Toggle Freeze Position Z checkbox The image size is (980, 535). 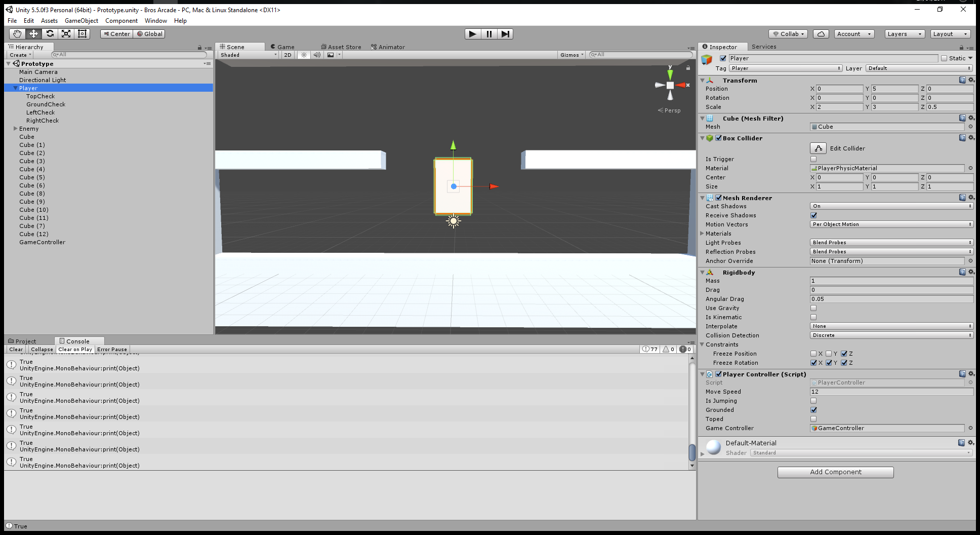(x=844, y=354)
